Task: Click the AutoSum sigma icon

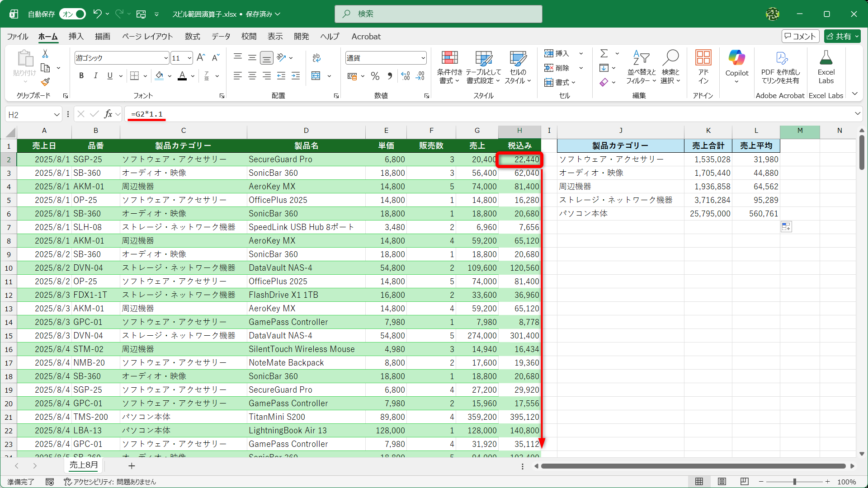Action: pyautogui.click(x=604, y=53)
